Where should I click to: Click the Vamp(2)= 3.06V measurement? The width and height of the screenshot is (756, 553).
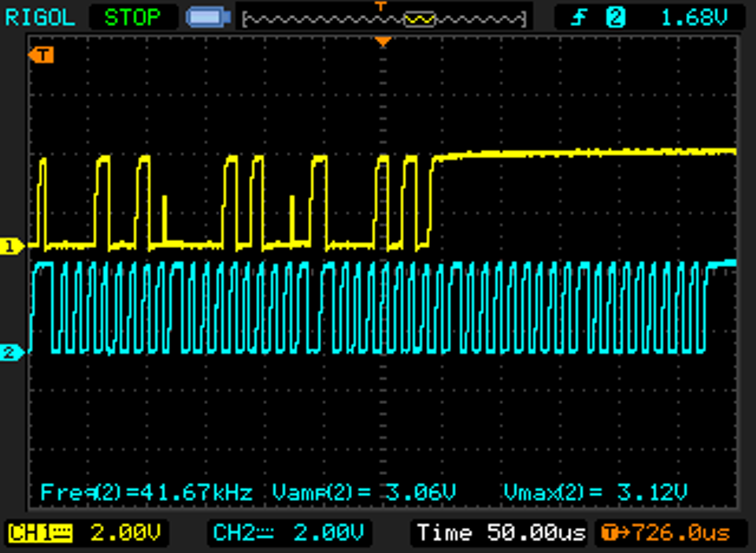[364, 492]
